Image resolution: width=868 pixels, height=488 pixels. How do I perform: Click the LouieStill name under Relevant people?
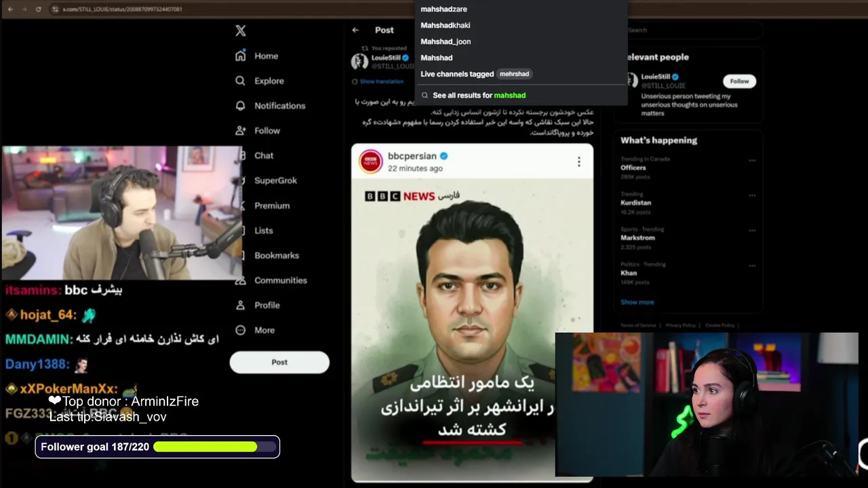tap(655, 77)
